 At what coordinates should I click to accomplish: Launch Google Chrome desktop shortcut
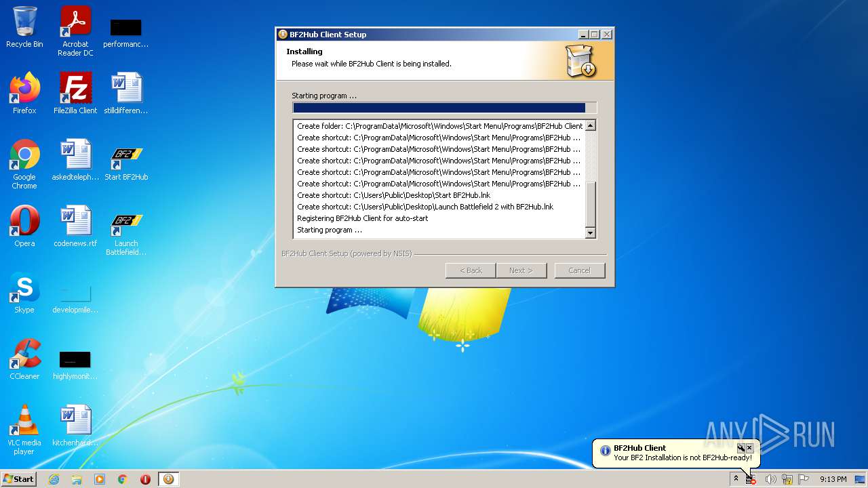click(x=24, y=164)
